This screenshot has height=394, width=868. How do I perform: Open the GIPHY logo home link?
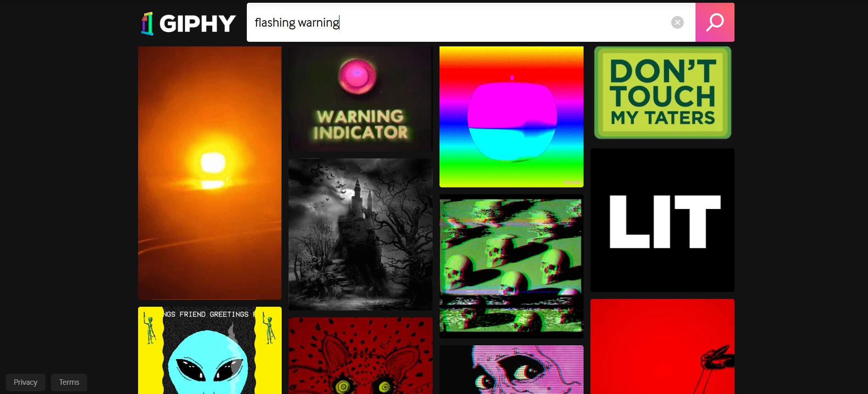click(x=188, y=23)
